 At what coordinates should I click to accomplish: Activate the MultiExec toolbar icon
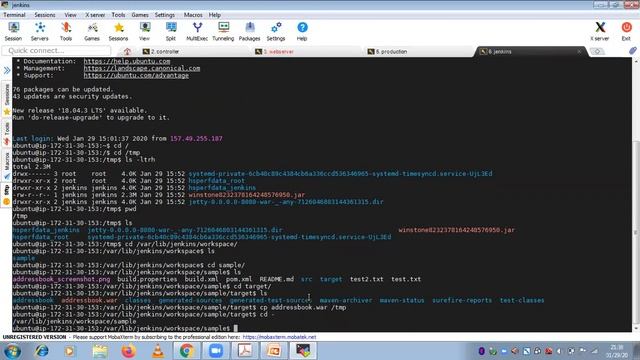[197, 31]
